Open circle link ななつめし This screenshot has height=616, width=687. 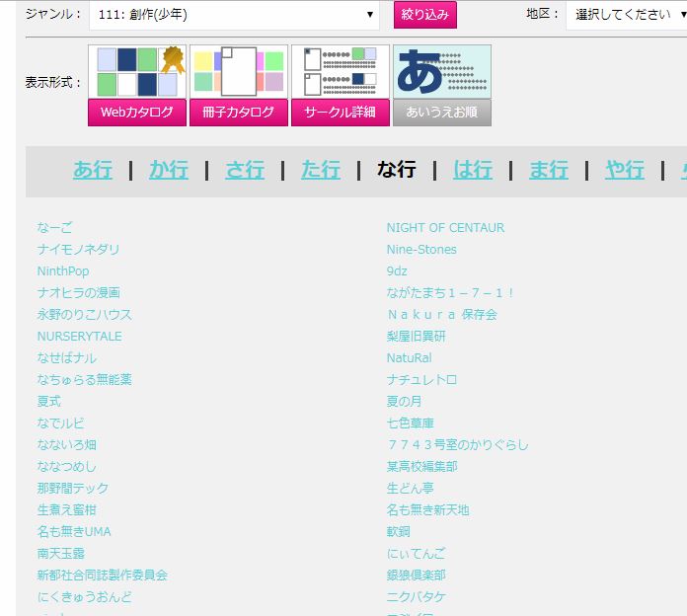(x=66, y=467)
